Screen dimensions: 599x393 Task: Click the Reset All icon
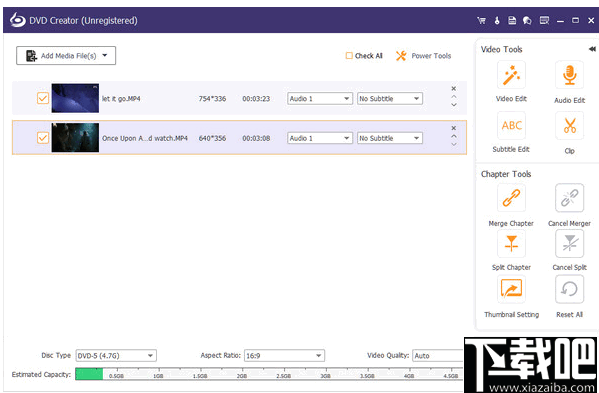pyautogui.click(x=569, y=289)
